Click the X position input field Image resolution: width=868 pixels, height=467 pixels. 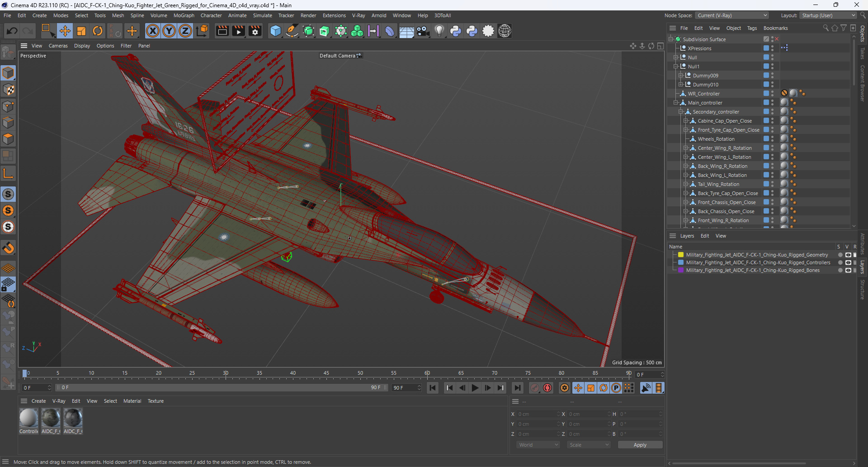click(x=538, y=414)
